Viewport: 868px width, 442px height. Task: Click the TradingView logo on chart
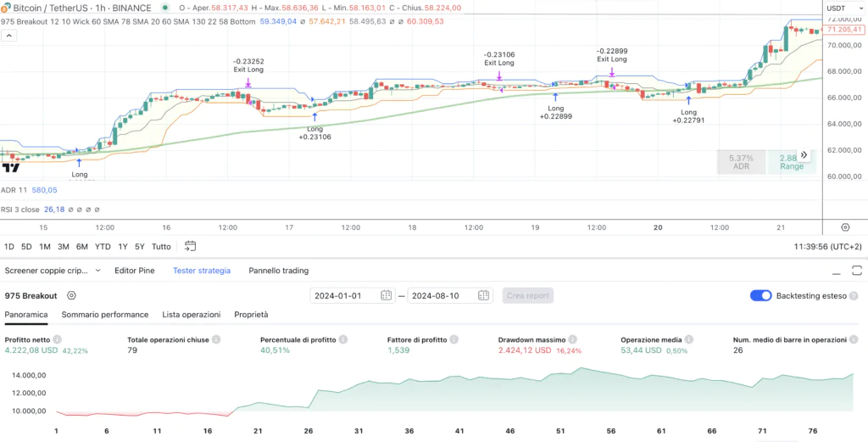tap(11, 167)
